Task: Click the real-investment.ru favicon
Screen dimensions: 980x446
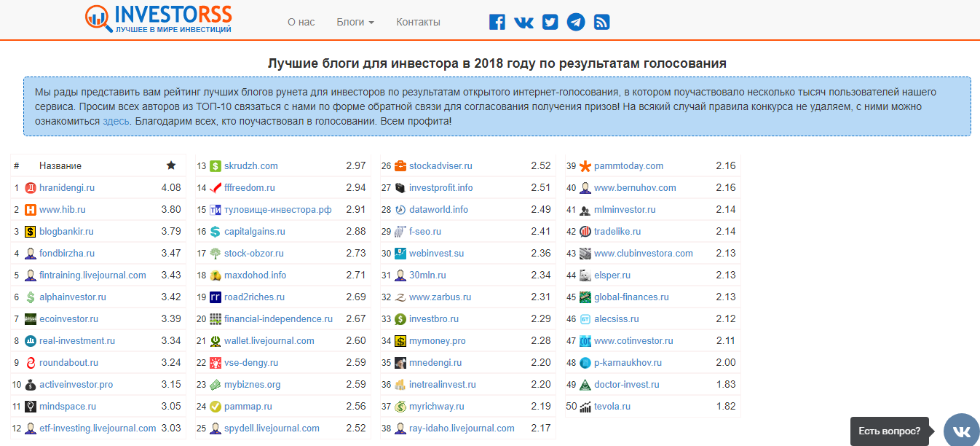Action: coord(31,341)
